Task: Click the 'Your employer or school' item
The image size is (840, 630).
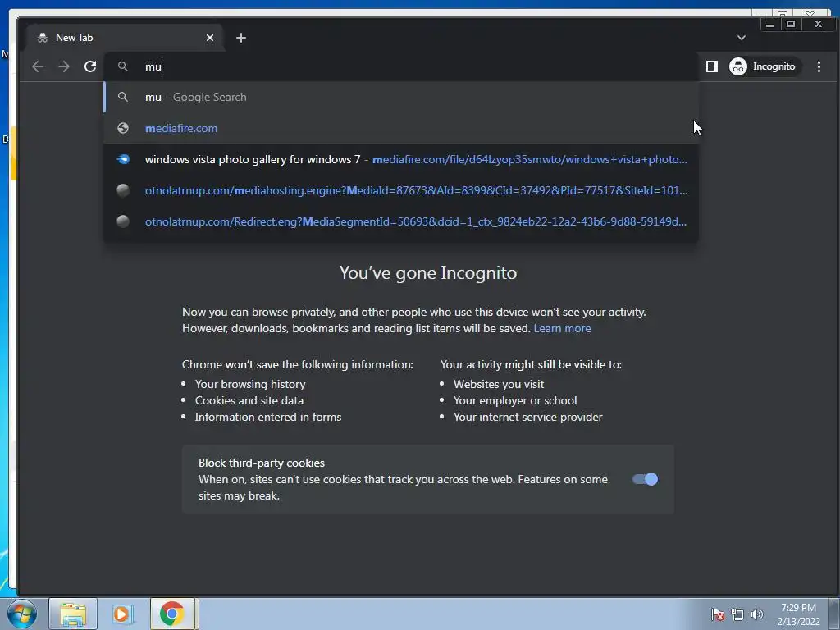Action: [515, 400]
